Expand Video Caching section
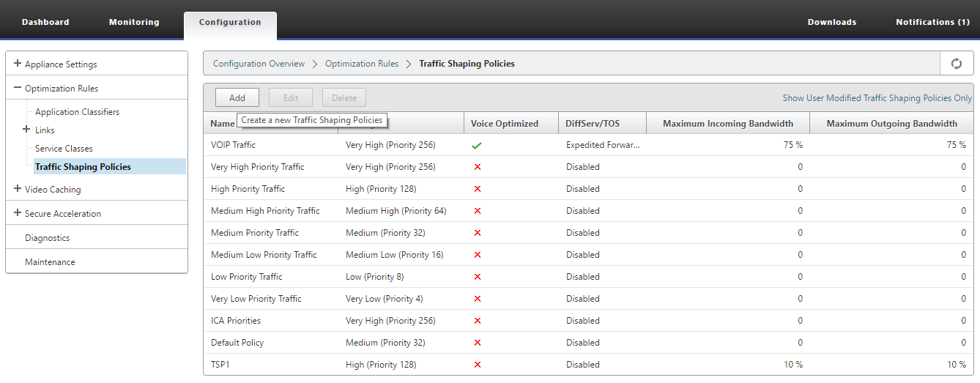The image size is (980, 383). [x=18, y=189]
